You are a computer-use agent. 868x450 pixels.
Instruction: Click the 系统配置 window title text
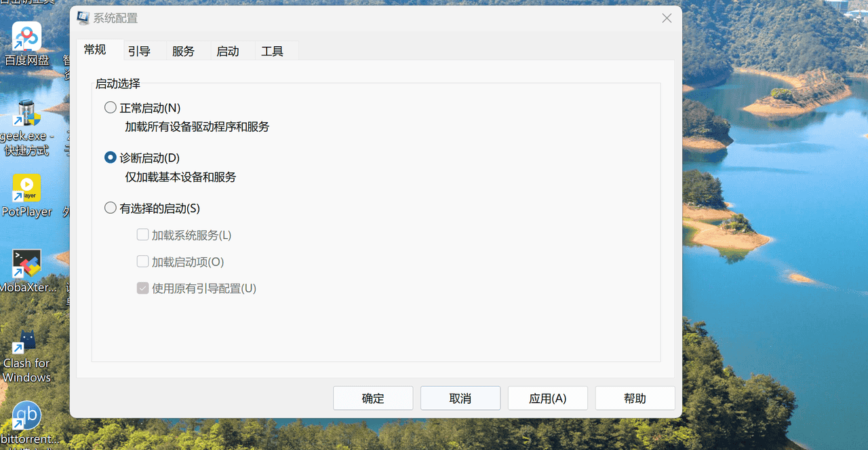coord(115,18)
